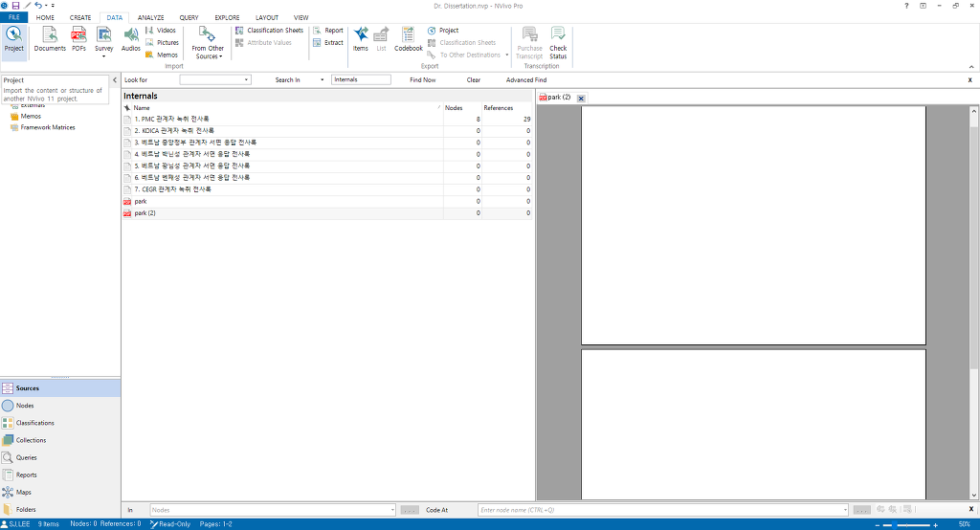Switch to the HOME ribbon tab
980x530 pixels.
(x=45, y=17)
